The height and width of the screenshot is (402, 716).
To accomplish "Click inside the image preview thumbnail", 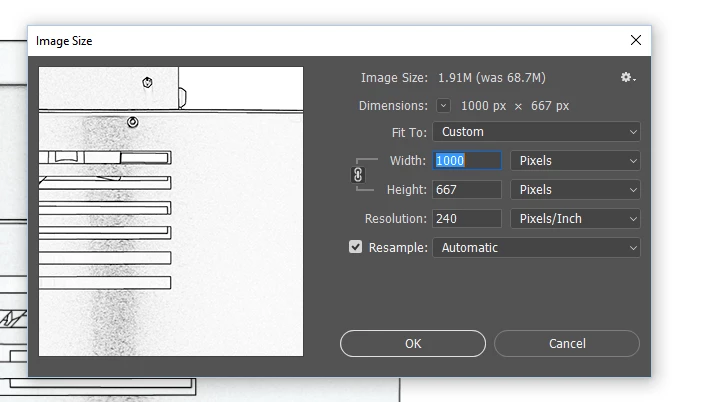I will [x=171, y=212].
